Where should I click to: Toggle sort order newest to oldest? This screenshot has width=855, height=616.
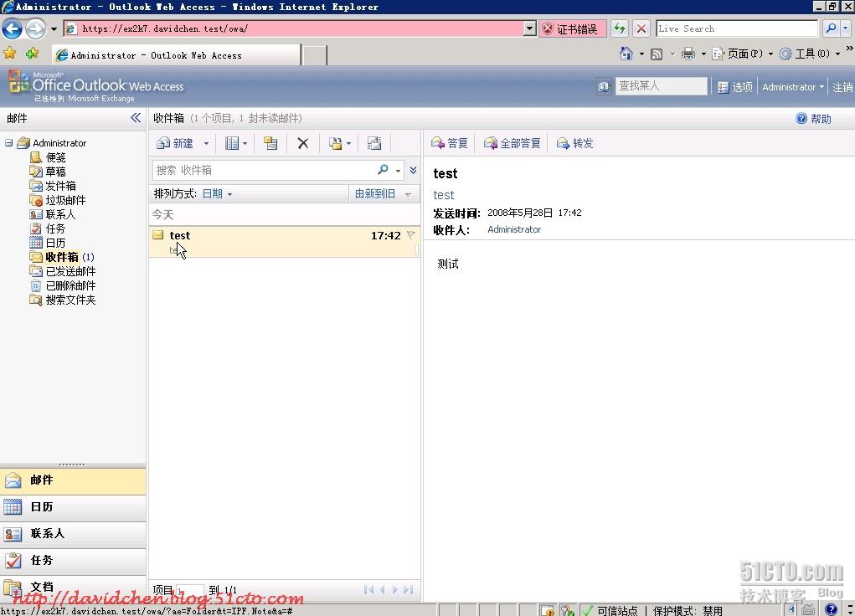383,194
